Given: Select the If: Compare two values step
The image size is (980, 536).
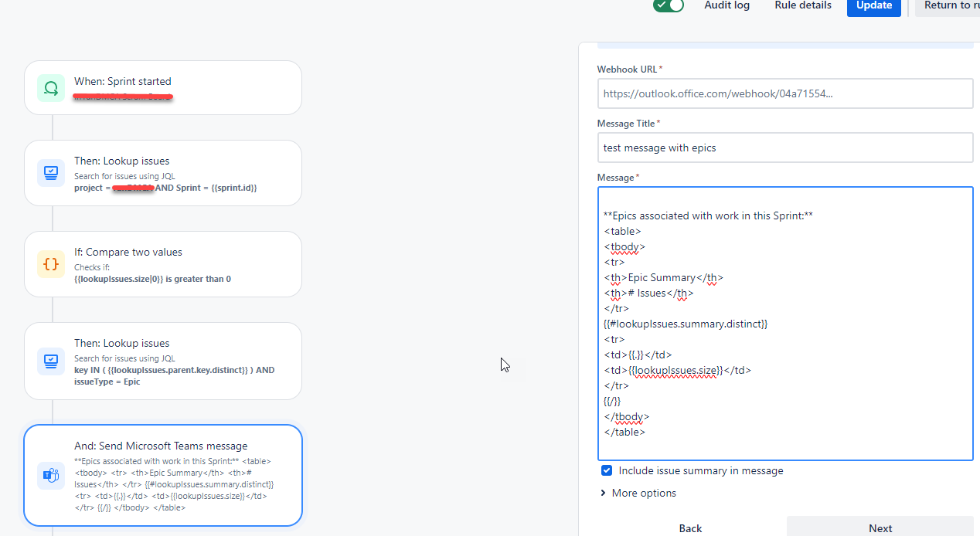Looking at the screenshot, I should [163, 264].
